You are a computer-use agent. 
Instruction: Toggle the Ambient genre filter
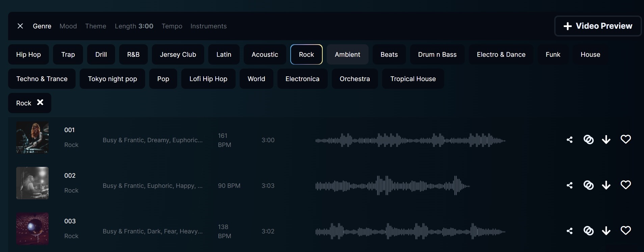347,54
